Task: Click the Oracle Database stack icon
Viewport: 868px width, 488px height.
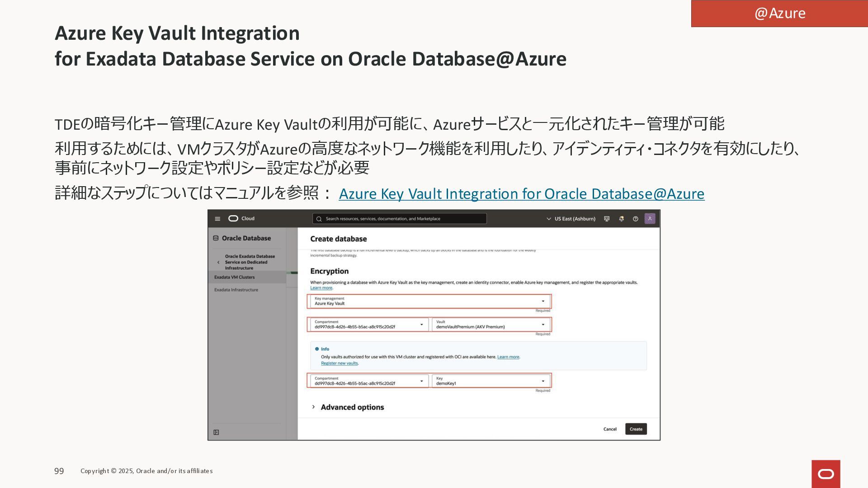Action: click(x=216, y=238)
